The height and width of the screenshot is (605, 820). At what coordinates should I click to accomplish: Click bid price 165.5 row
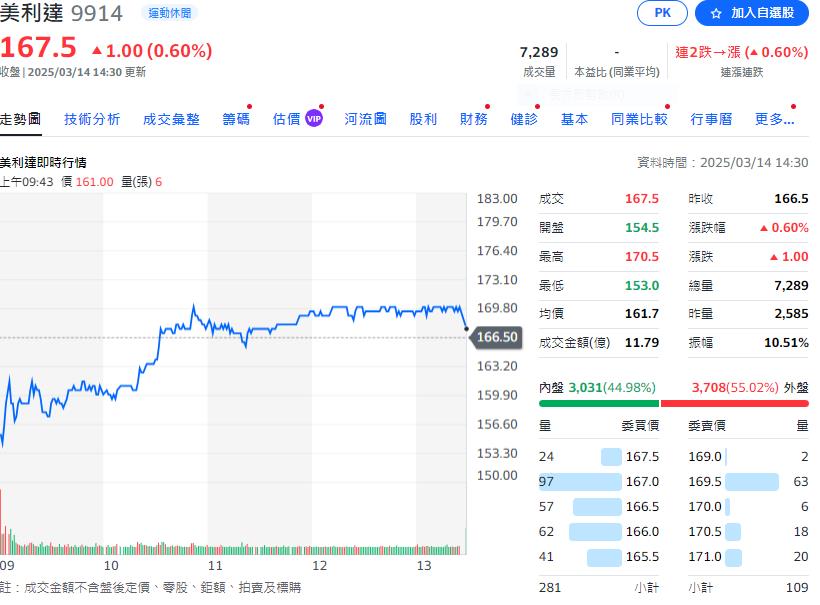pos(599,557)
